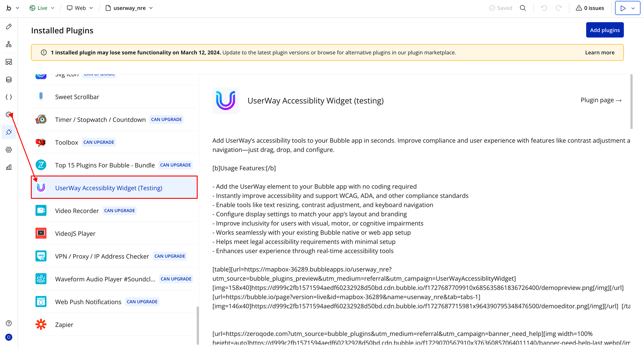Viewport: 644px width, 348px height.
Task: Select the Toolbox plugin entry
Action: [66, 142]
